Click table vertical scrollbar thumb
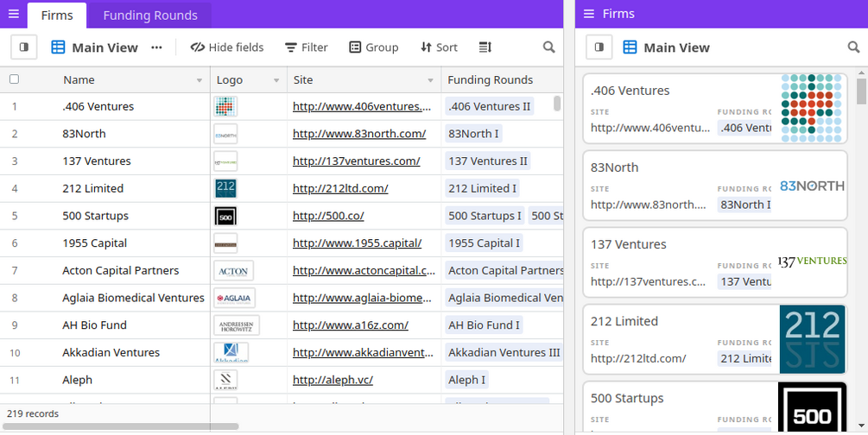The image size is (868, 435). click(557, 103)
